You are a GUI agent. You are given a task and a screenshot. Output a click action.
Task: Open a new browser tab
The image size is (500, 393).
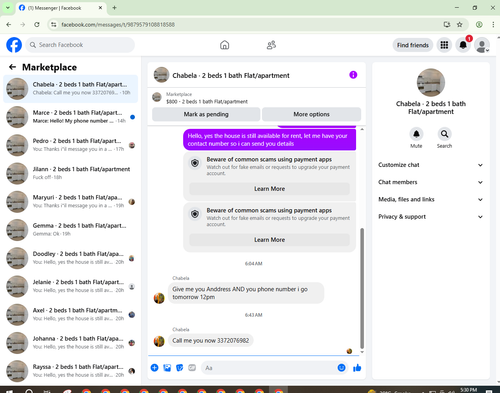pos(114,8)
